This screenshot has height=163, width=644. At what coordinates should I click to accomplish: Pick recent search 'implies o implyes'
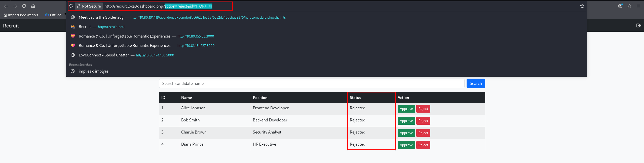pyautogui.click(x=93, y=71)
